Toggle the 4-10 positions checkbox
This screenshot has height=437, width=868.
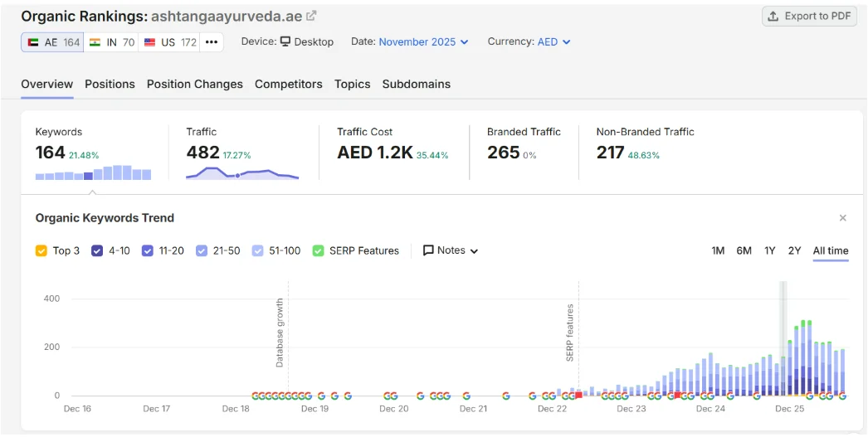pos(97,250)
